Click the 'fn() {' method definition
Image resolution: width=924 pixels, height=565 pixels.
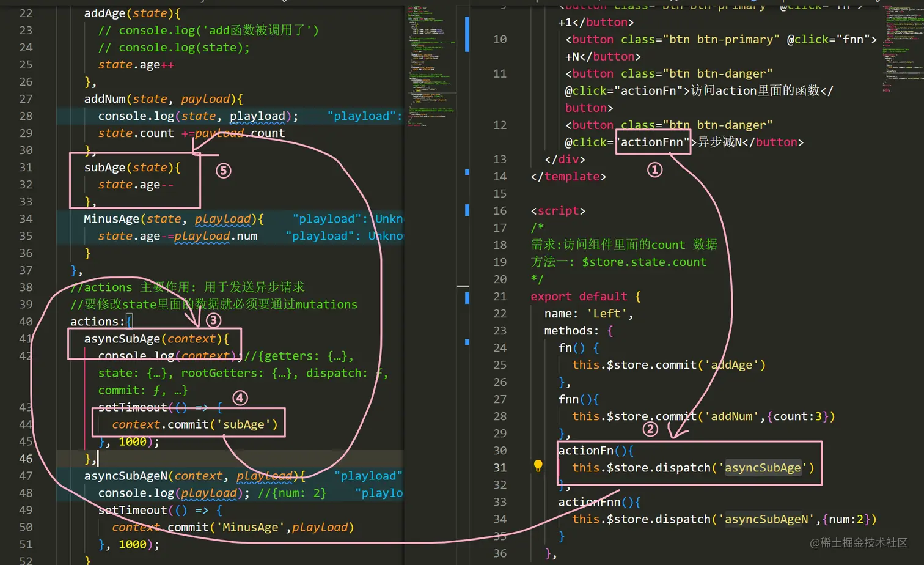(x=579, y=348)
